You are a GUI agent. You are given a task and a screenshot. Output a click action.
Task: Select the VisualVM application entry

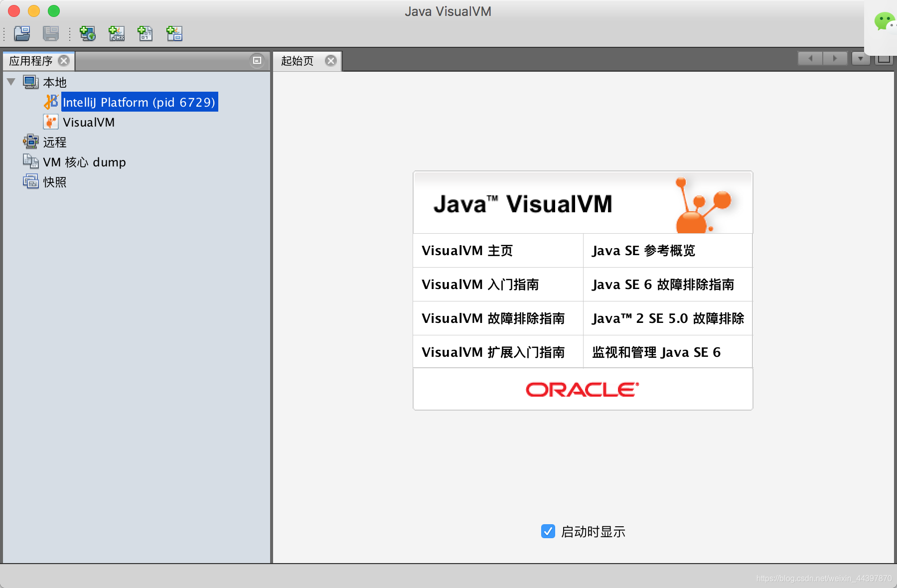click(x=89, y=122)
